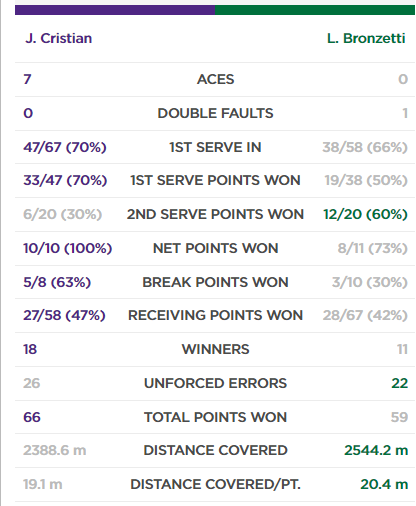
Task: Select the RECEIVING POINTS WON label
Action: coord(215,315)
